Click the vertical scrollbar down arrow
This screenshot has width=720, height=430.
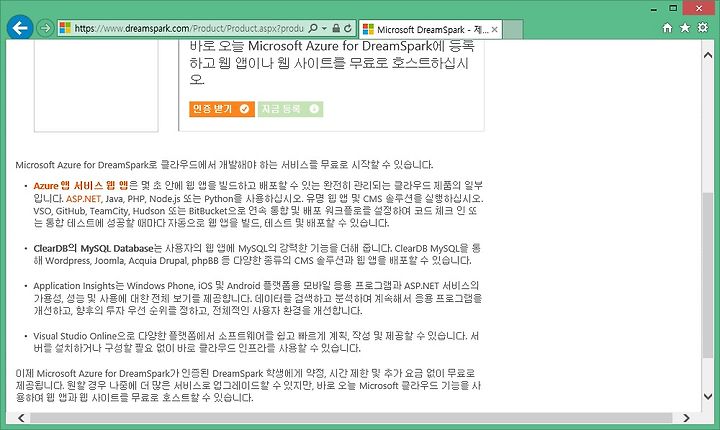[x=708, y=396]
